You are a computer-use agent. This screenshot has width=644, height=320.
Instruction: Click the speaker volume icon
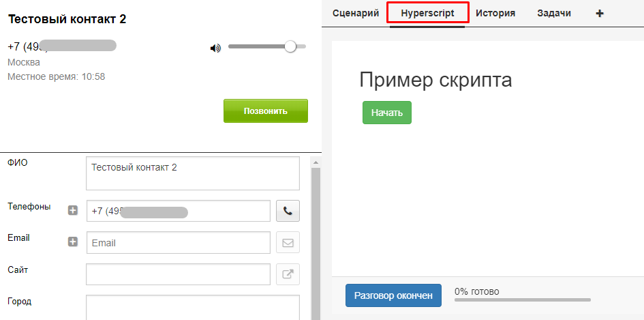click(x=216, y=48)
